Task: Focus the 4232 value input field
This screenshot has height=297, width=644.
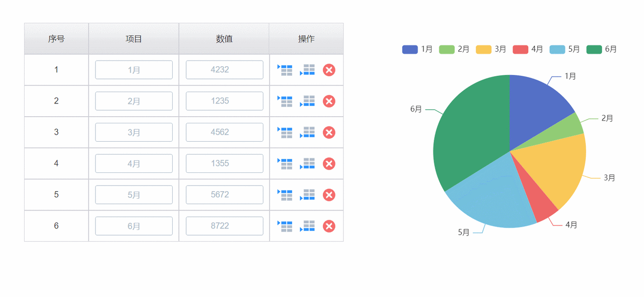Action: [224, 70]
